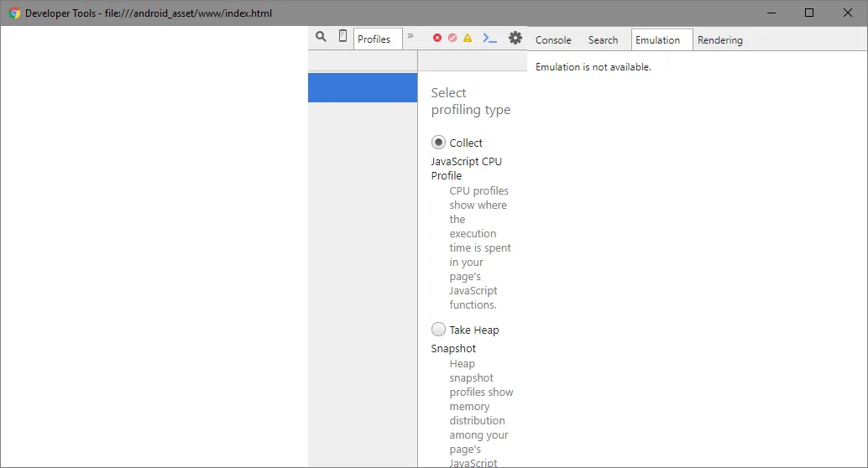Open DevTools settings gear
The width and height of the screenshot is (868, 468).
point(515,38)
